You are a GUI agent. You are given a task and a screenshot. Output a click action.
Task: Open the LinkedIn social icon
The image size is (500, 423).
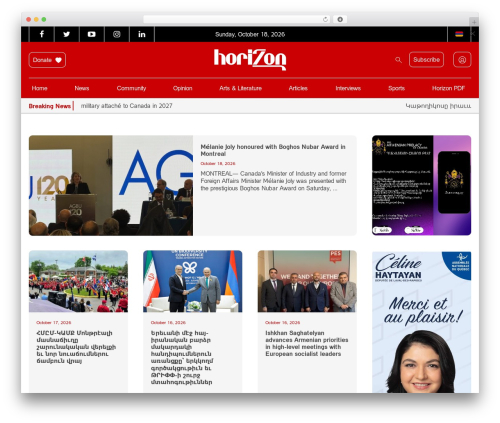142,34
